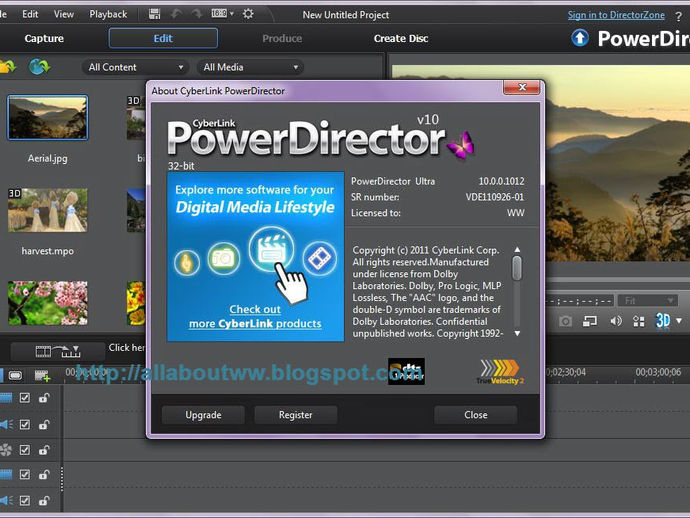Click the 00;03;00;06 timeline ruler mark
690x518 pixels.
[658, 372]
